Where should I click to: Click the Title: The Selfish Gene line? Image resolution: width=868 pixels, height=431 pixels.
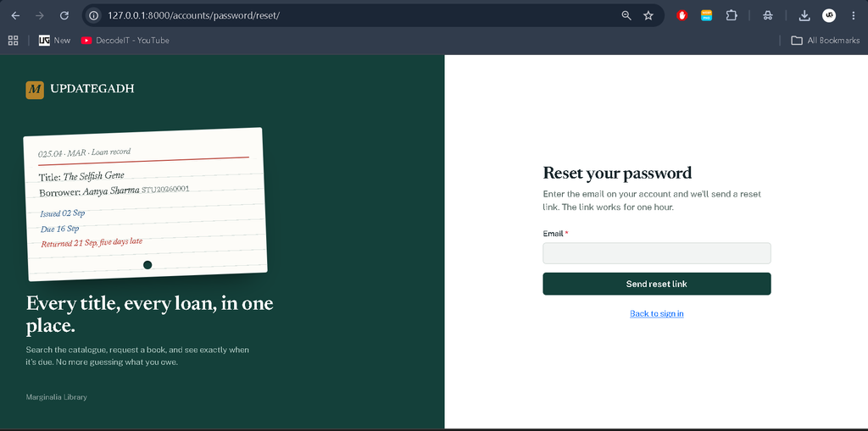click(x=81, y=176)
